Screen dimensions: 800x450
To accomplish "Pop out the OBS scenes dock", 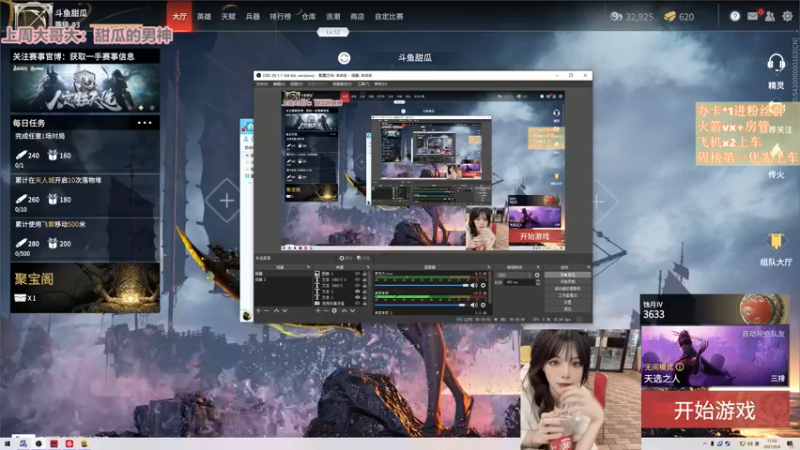I will [309, 267].
